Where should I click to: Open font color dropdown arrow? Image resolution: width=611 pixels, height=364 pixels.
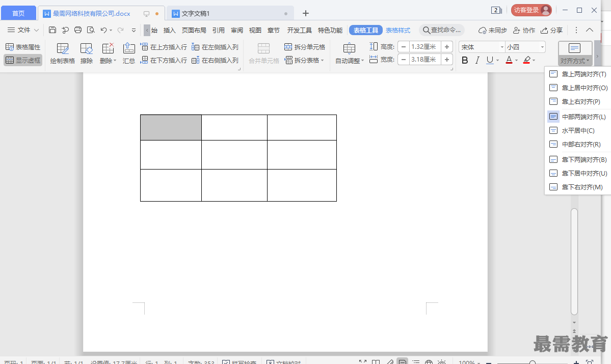[x=516, y=61]
